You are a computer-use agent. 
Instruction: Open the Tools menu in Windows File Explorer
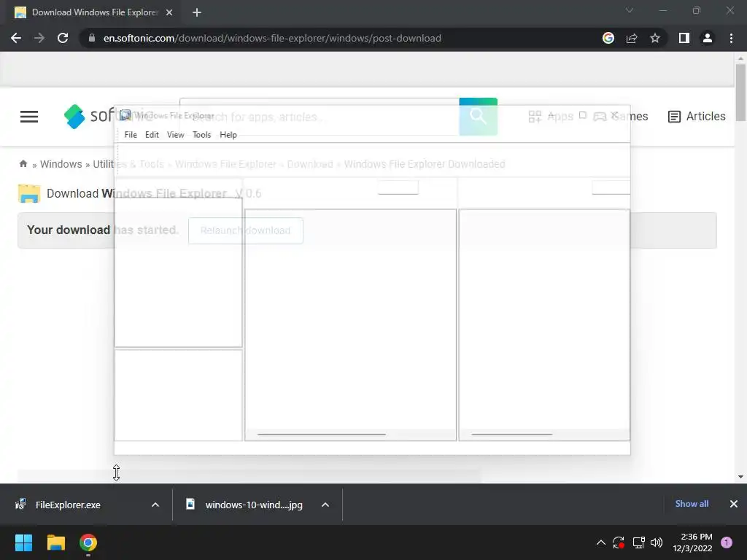pyautogui.click(x=201, y=135)
